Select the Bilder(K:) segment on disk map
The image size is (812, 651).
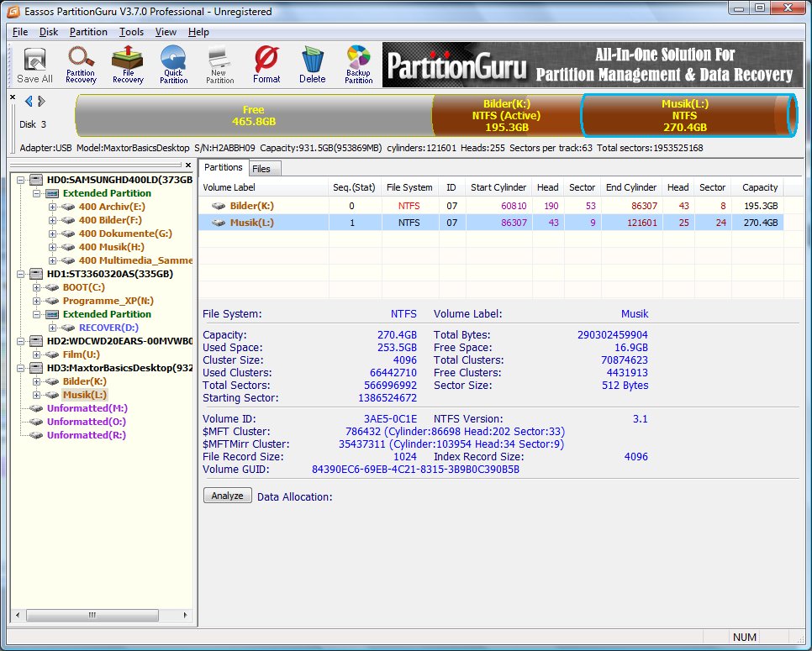click(x=506, y=115)
